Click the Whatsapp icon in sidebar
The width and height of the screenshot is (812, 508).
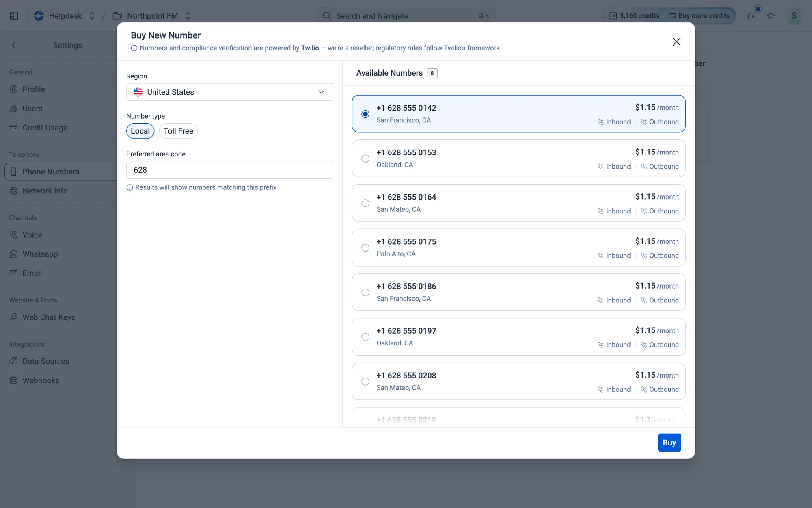[x=14, y=254]
